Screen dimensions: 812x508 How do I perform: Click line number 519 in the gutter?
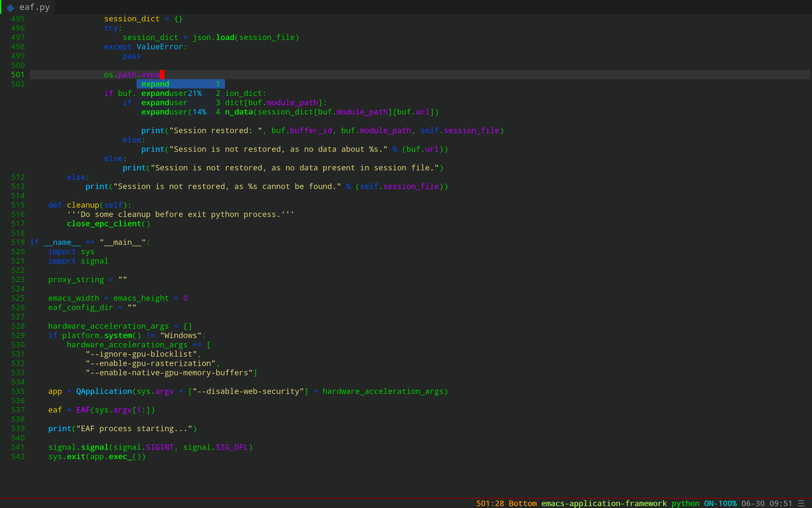[x=18, y=243]
